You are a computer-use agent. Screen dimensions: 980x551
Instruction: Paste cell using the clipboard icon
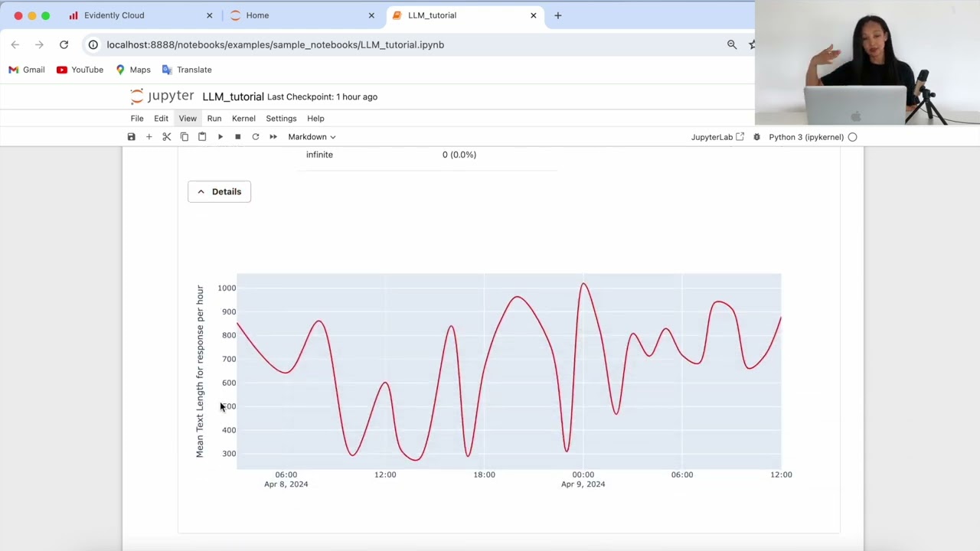[x=202, y=137]
